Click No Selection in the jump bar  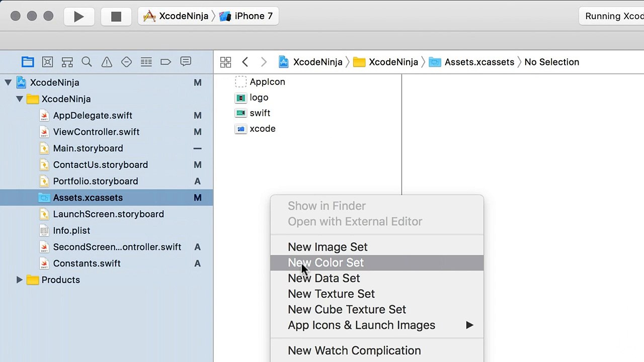pyautogui.click(x=552, y=62)
